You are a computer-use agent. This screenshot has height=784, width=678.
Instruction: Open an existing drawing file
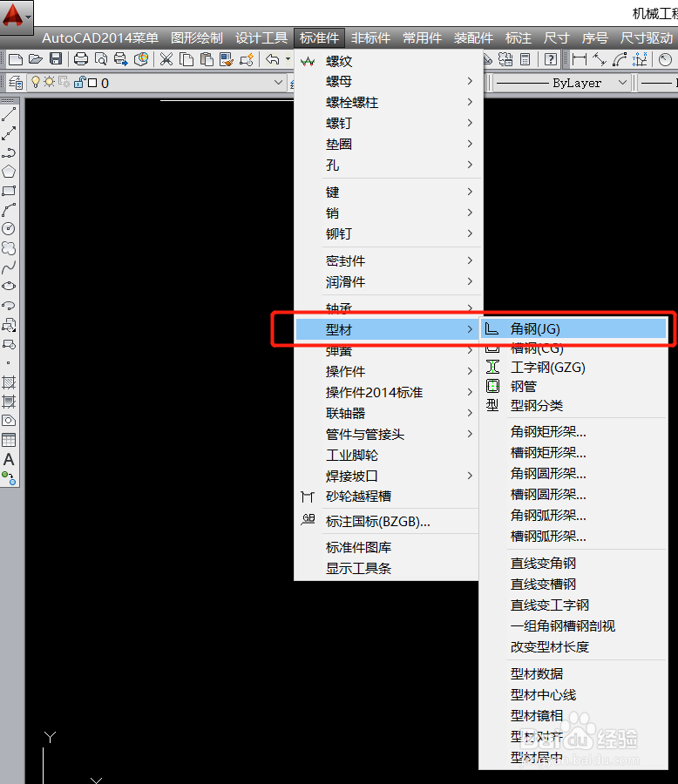pyautogui.click(x=36, y=59)
